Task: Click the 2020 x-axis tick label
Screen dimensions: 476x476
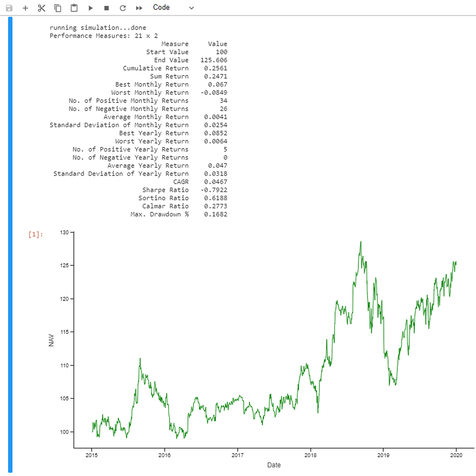Action: pos(456,455)
